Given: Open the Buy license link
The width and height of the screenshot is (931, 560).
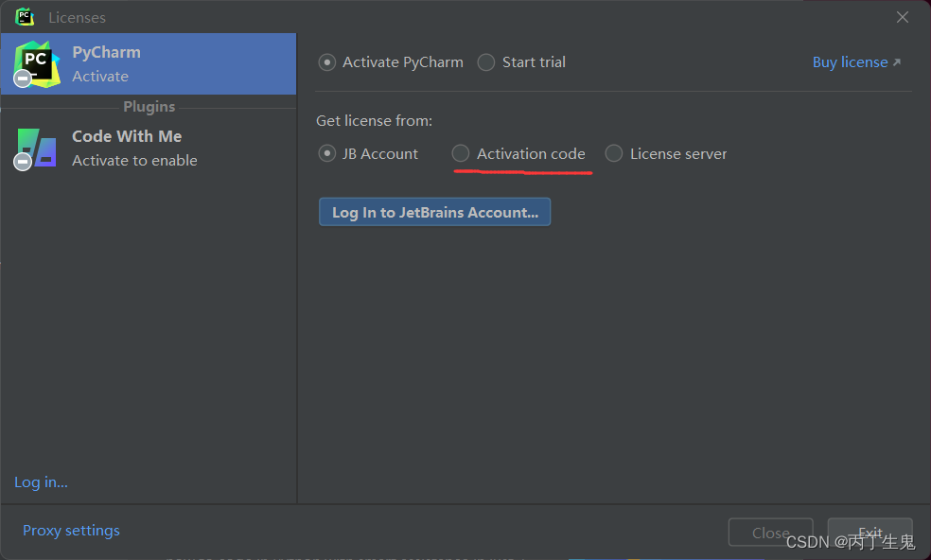Looking at the screenshot, I should click(856, 62).
